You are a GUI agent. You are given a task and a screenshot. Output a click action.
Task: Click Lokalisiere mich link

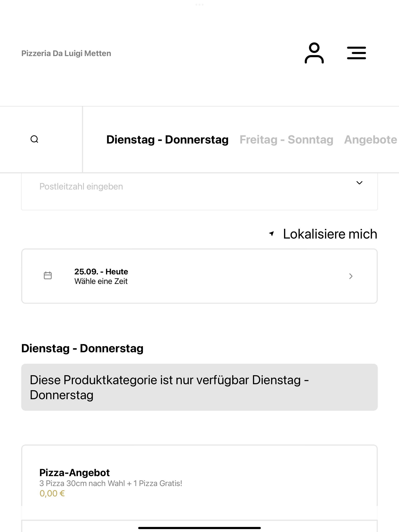point(330,234)
